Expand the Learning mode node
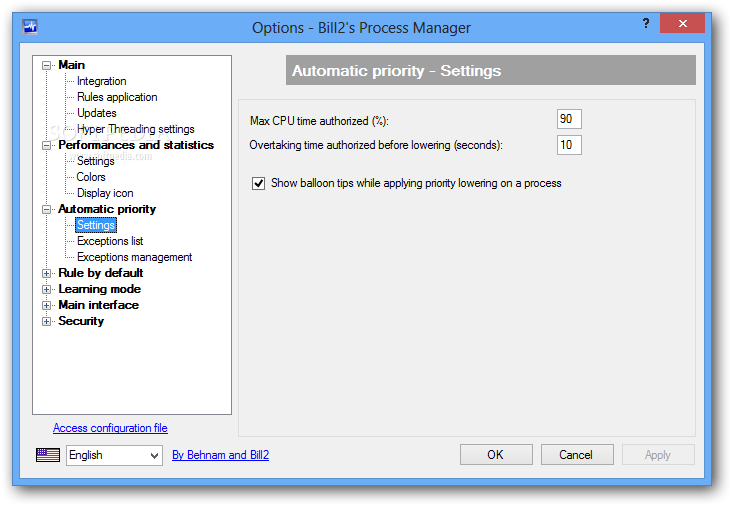732x506 pixels. pyautogui.click(x=46, y=289)
